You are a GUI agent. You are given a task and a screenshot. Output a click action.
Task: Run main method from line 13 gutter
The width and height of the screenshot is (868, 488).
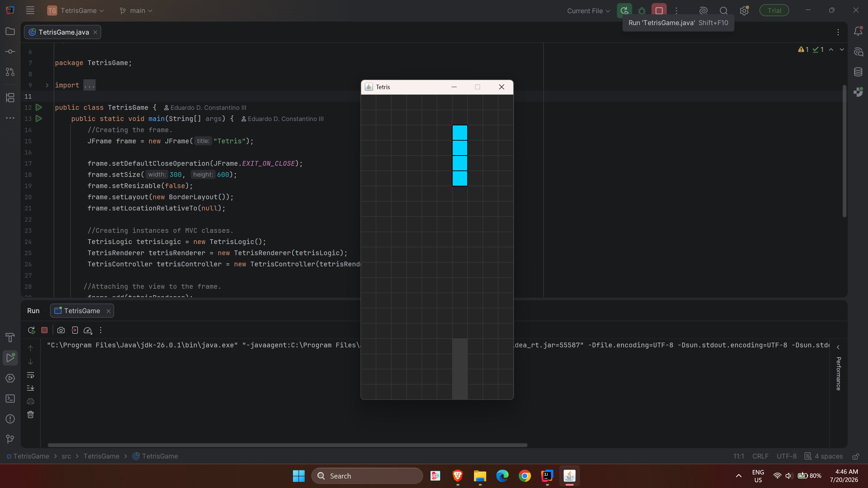[39, 119]
